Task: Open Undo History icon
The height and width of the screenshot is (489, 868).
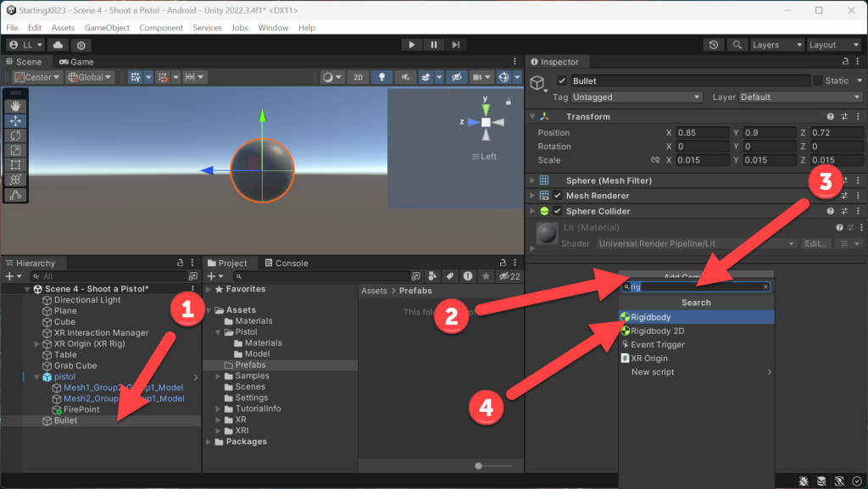Action: coord(714,45)
